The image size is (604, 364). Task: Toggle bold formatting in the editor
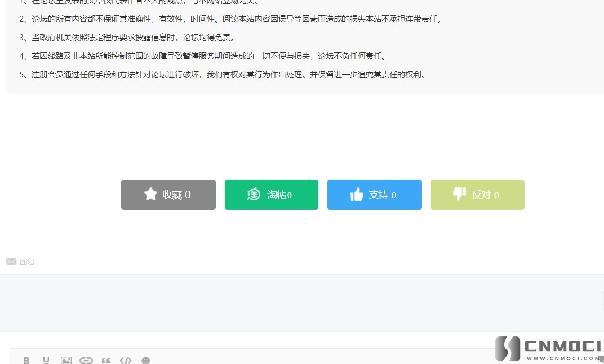coord(26,360)
